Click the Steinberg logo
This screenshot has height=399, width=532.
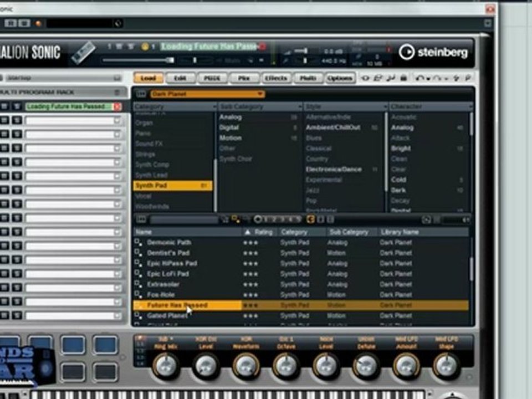tap(433, 52)
